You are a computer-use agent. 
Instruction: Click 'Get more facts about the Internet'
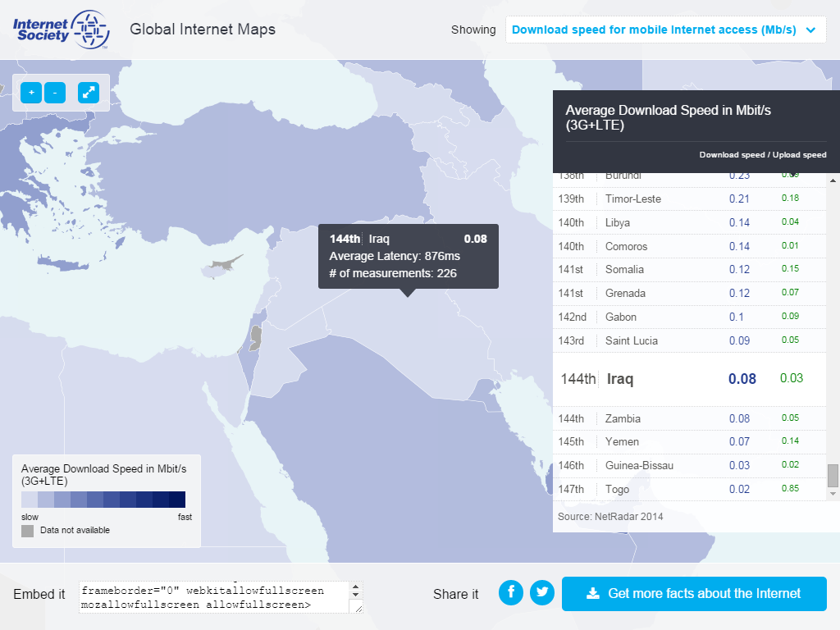tap(694, 594)
